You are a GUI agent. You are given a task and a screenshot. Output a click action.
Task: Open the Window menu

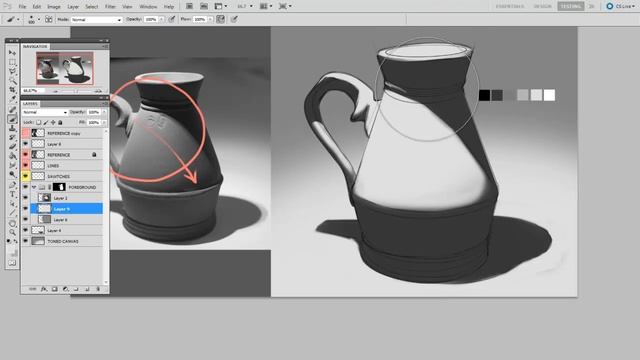(148, 7)
